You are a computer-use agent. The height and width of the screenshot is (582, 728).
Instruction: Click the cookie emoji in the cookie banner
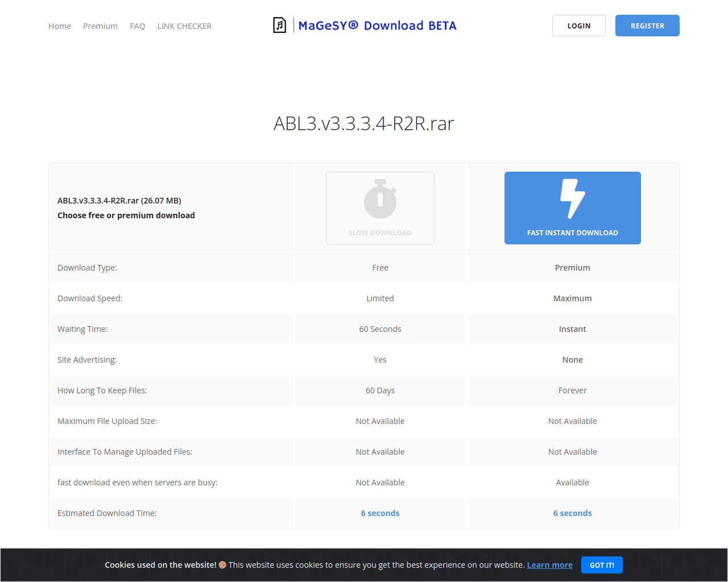(222, 565)
